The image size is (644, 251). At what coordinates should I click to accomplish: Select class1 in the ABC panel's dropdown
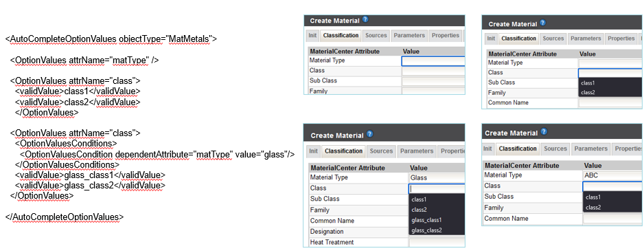(612, 197)
